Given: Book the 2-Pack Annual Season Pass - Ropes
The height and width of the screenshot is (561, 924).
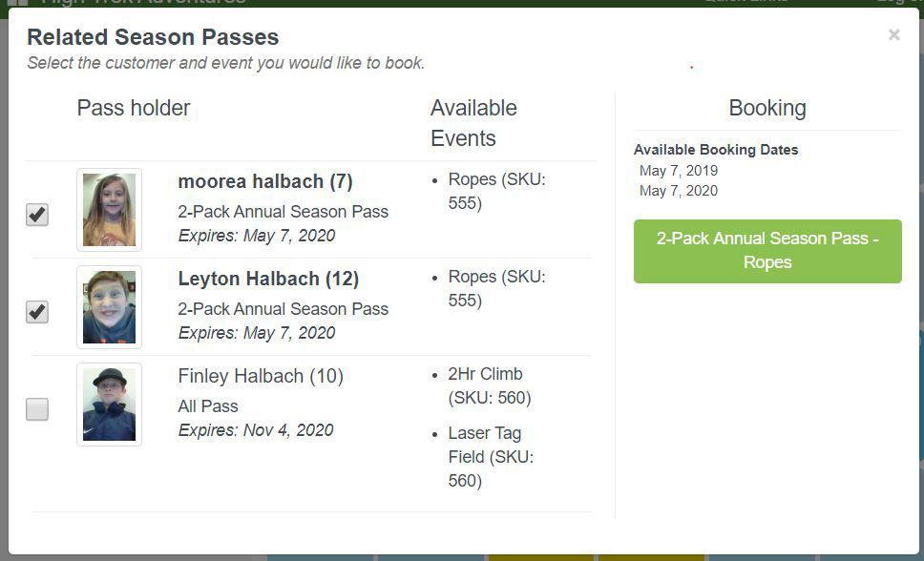Looking at the screenshot, I should [x=767, y=251].
